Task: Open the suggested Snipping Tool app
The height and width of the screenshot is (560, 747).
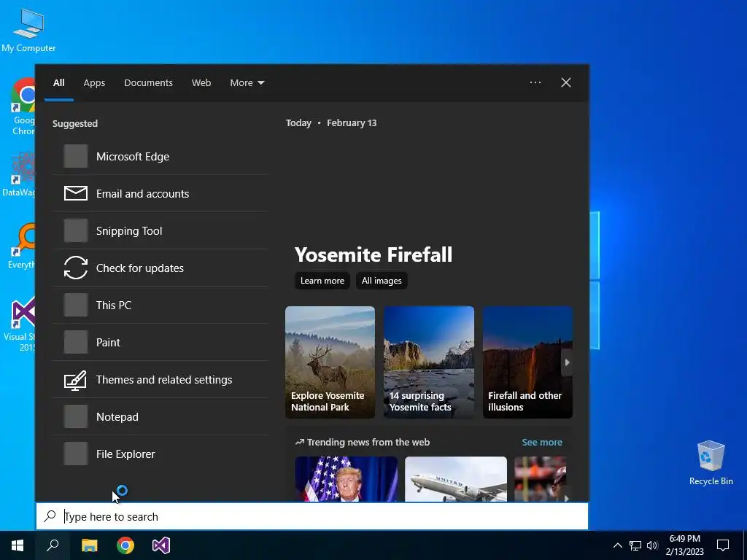Action: (160, 230)
